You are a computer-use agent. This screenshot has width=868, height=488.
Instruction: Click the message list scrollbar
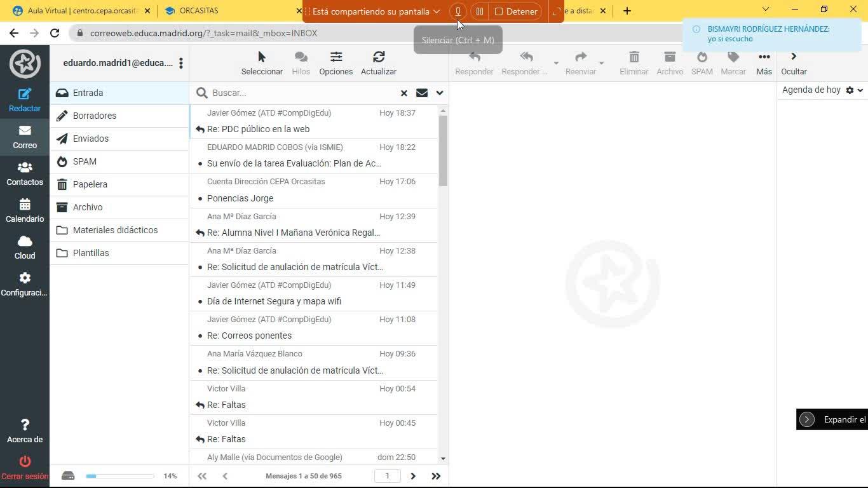443,151
